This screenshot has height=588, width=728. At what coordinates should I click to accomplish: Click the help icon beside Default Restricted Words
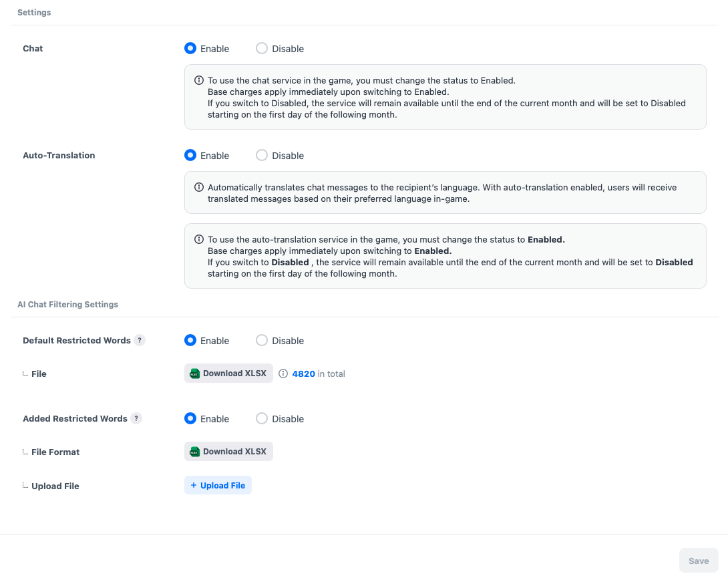click(x=140, y=340)
